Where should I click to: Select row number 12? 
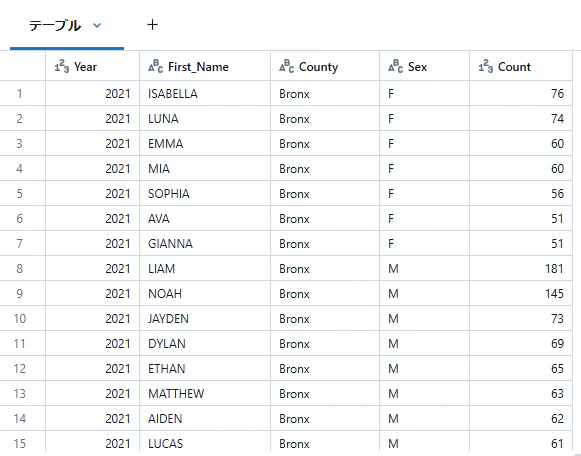tap(20, 369)
